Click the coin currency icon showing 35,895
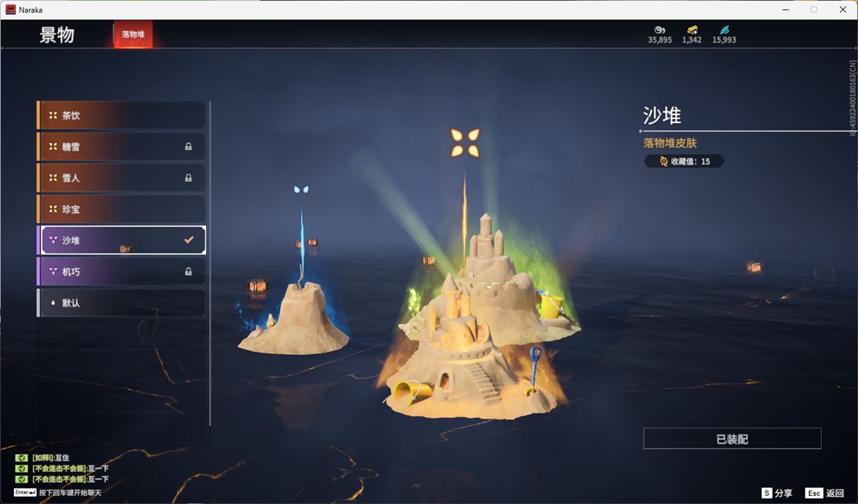 pos(660,30)
